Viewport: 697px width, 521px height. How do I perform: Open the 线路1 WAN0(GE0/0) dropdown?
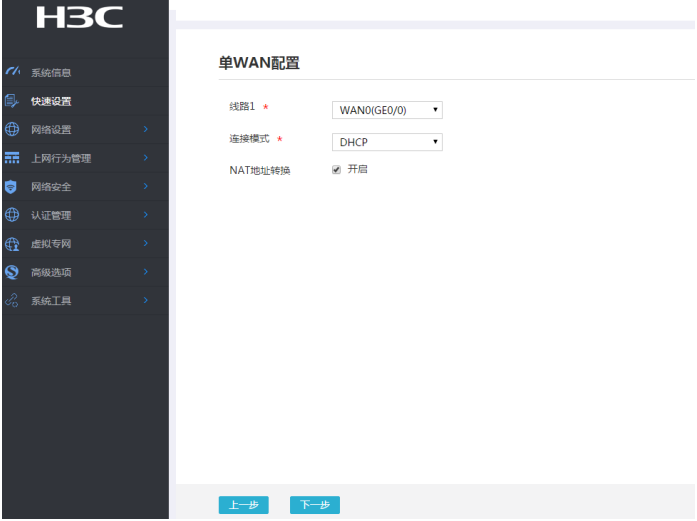tap(387, 110)
